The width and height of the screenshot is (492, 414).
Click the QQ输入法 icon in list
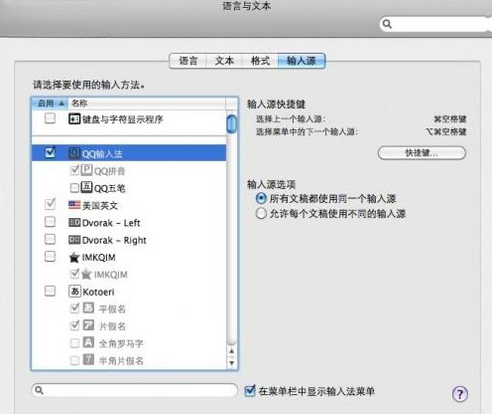coord(74,153)
